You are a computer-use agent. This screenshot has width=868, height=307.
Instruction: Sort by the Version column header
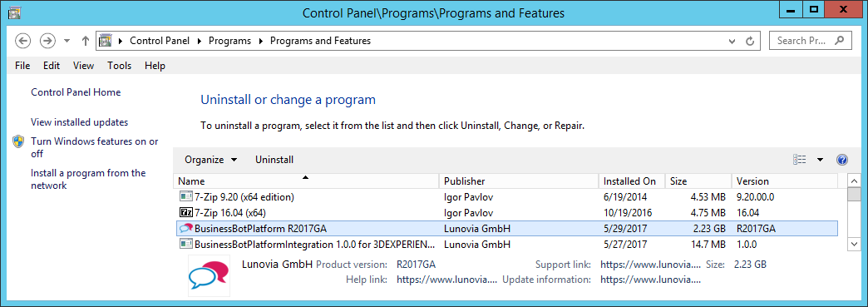tap(784, 181)
